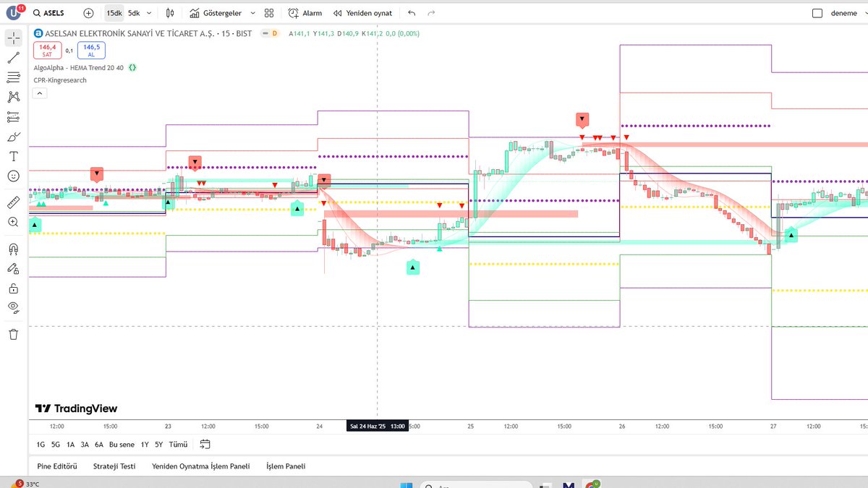Image resolution: width=868 pixels, height=488 pixels.
Task: Select the 15dk timeframe
Action: coord(114,13)
